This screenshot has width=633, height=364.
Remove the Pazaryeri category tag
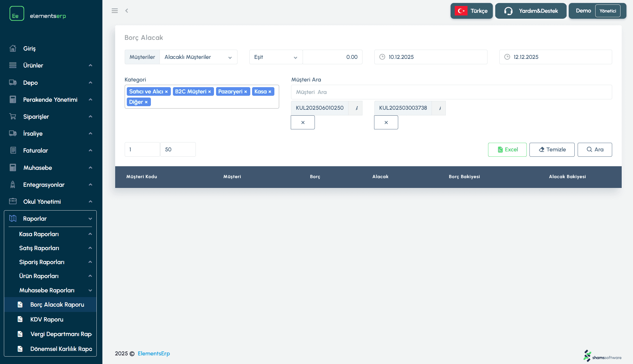click(246, 92)
